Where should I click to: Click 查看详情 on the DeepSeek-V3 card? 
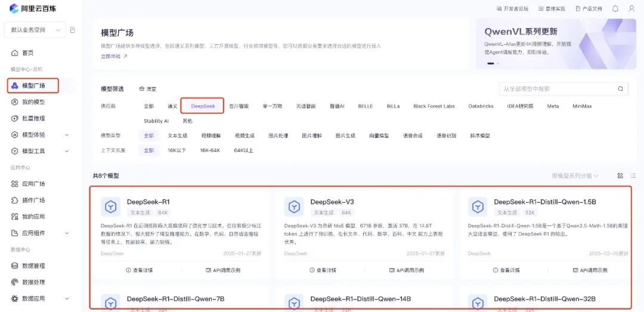click(x=323, y=270)
